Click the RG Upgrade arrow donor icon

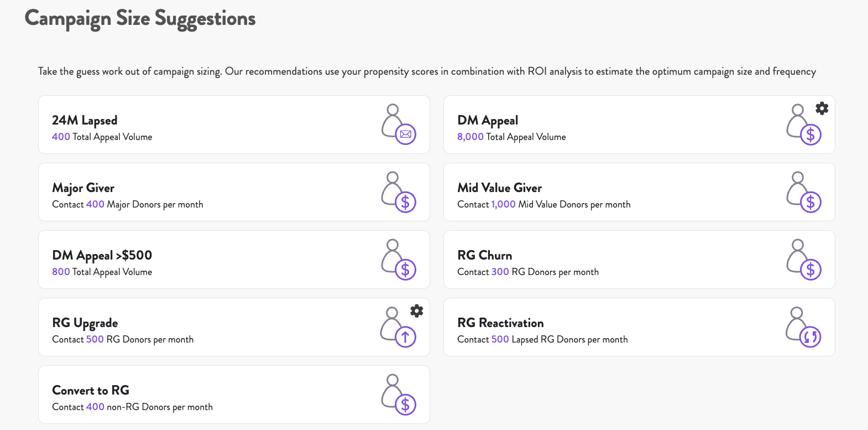click(399, 327)
